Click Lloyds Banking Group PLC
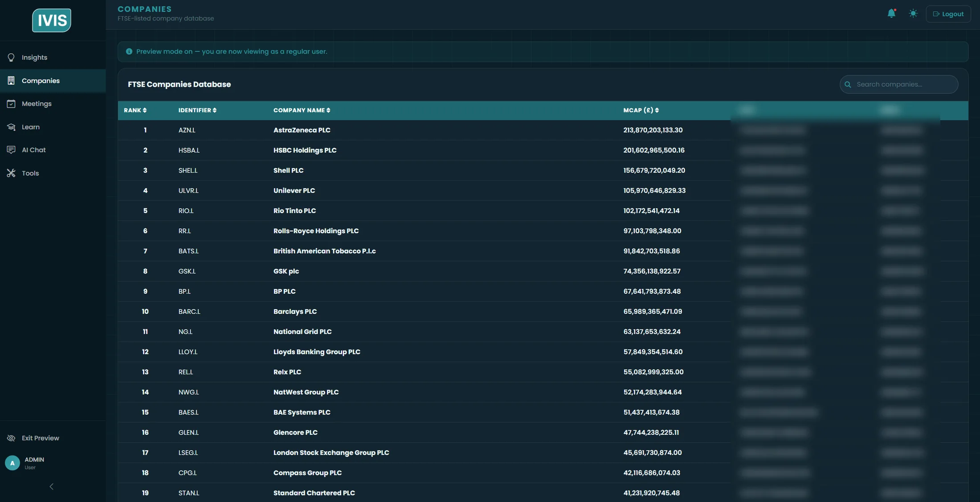This screenshot has height=502, width=980. coord(317,352)
